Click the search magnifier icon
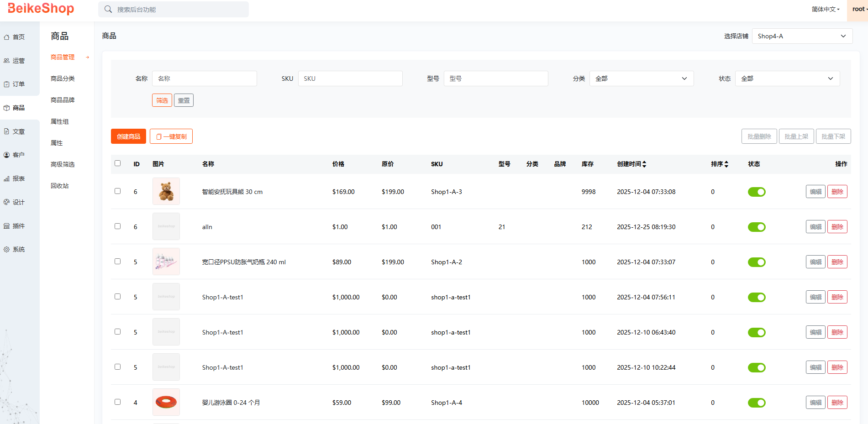 (108, 10)
